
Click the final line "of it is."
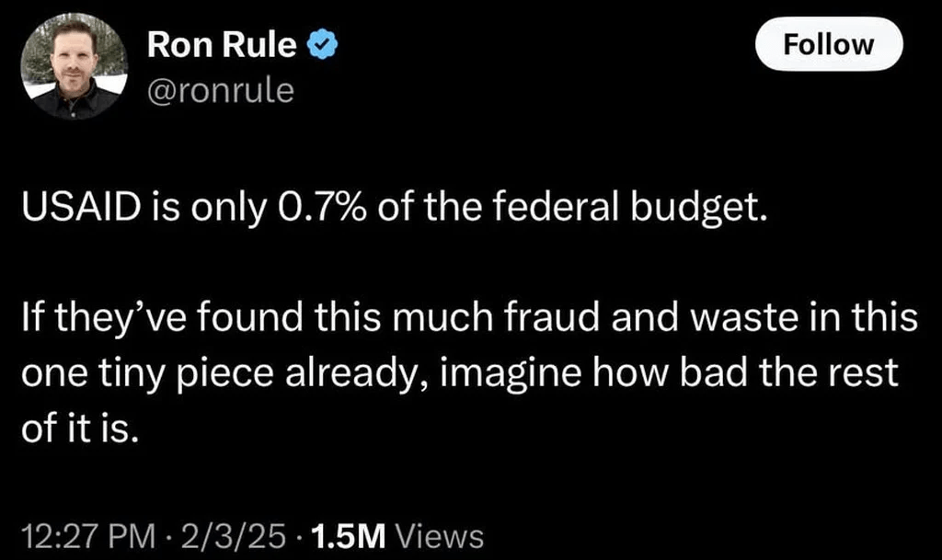point(81,428)
